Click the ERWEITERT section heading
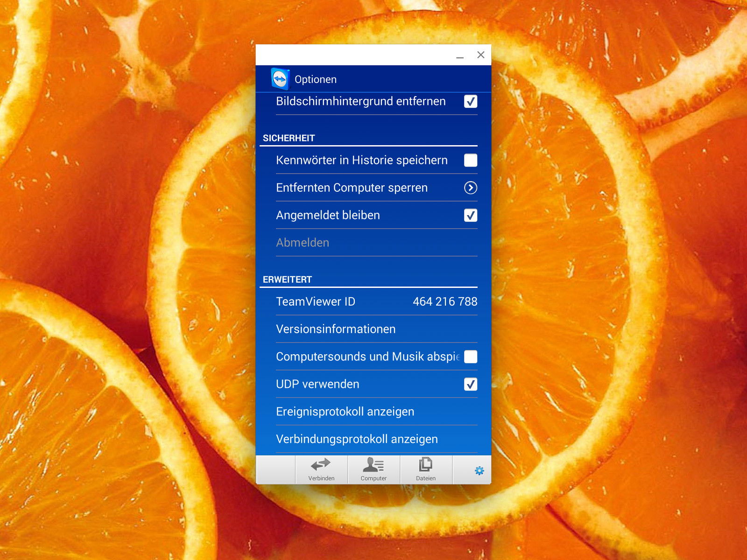 coord(287,280)
